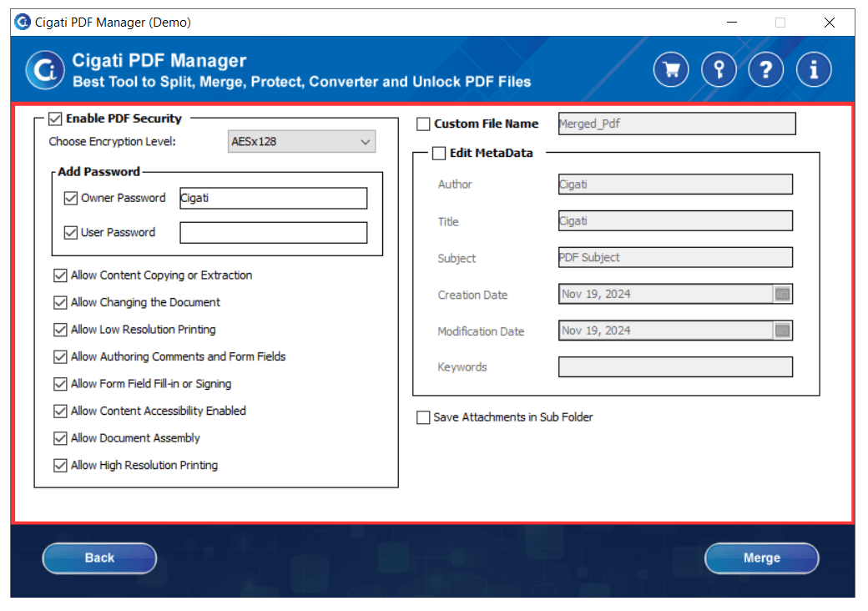Click the Cigati title bar app icon
The image size is (868, 611).
click(23, 23)
